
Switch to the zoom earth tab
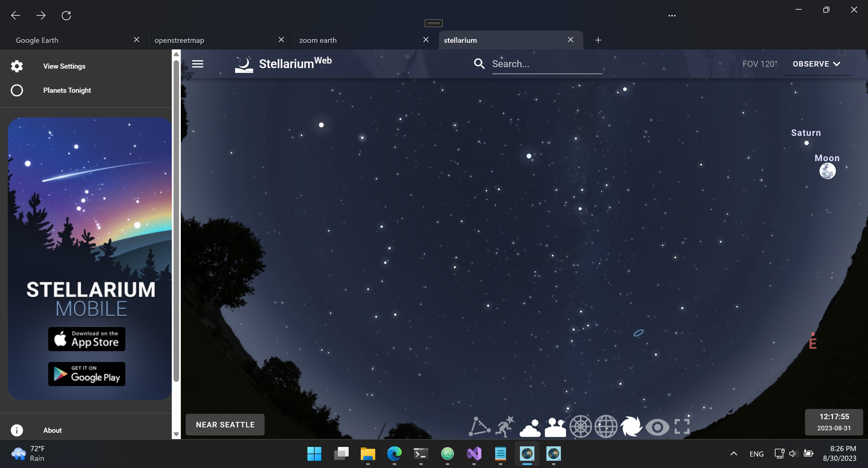[318, 40]
